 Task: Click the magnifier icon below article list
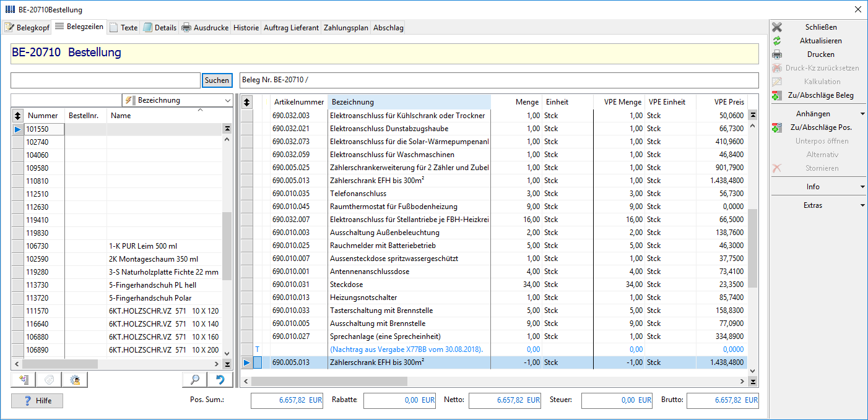click(x=194, y=380)
